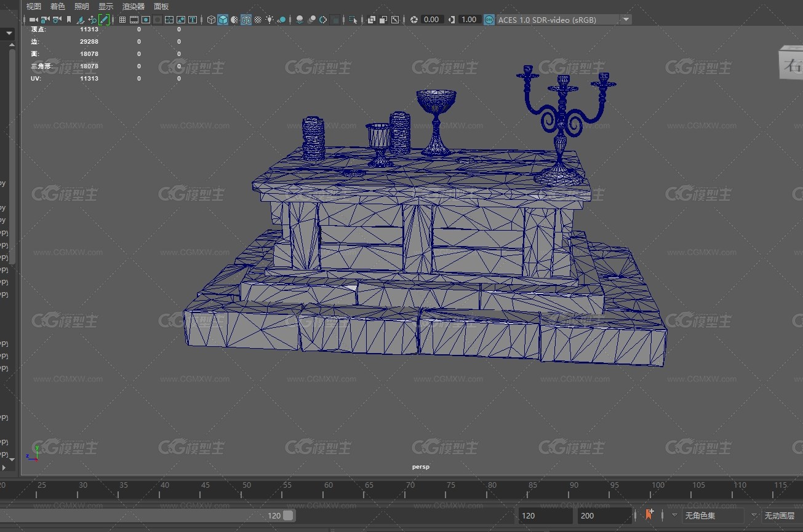The height and width of the screenshot is (532, 803).
Task: Toggle Textured display checker icon
Action: tap(258, 20)
